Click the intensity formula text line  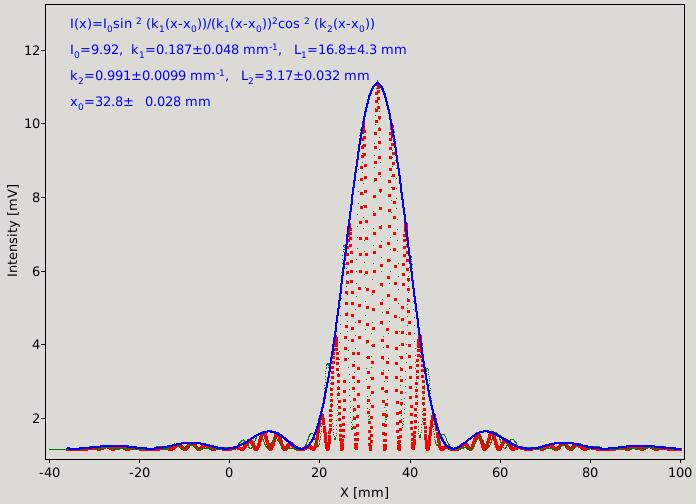click(222, 24)
